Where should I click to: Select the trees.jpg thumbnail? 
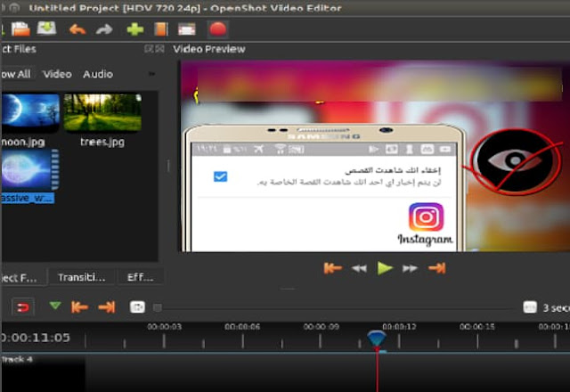tap(102, 113)
